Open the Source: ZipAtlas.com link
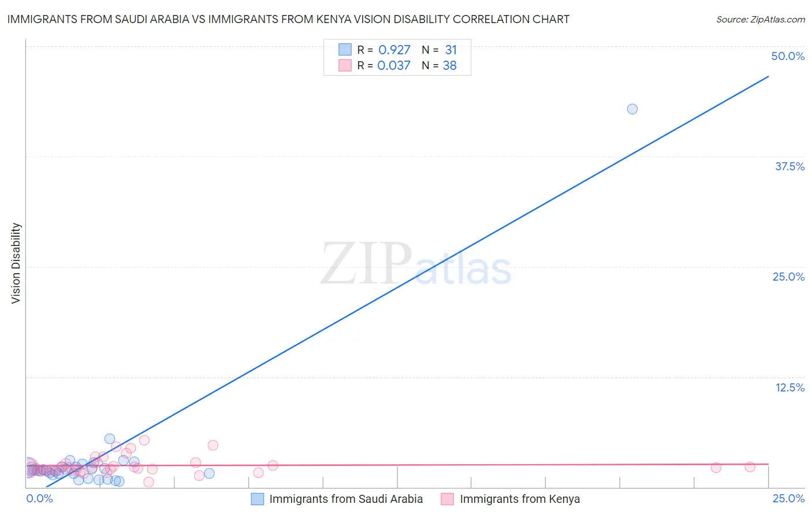The height and width of the screenshot is (515, 812). (761, 19)
